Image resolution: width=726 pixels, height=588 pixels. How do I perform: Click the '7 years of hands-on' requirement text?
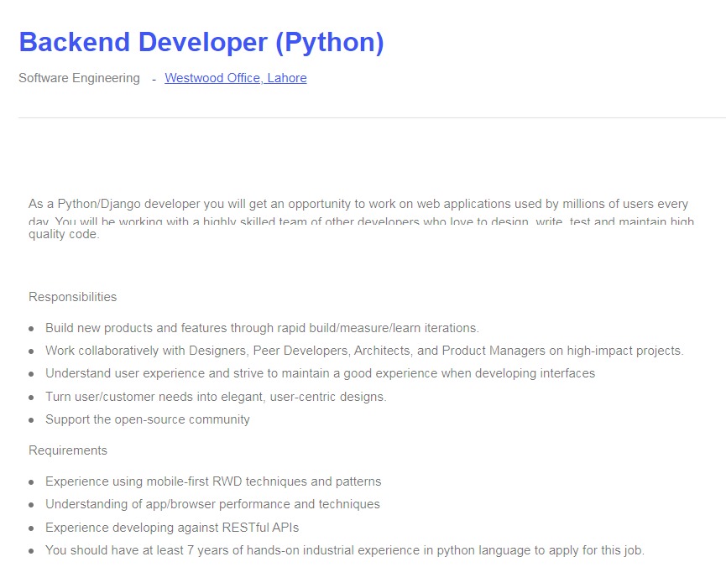(344, 550)
